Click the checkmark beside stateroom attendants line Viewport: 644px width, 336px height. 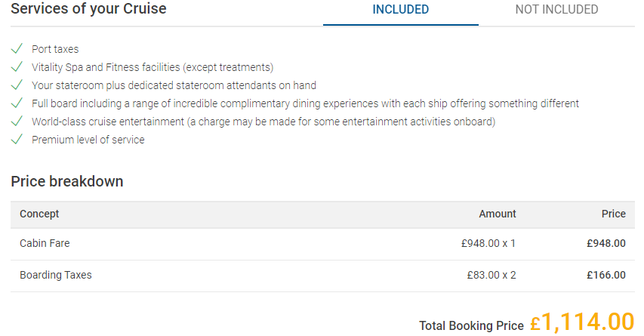click(17, 85)
